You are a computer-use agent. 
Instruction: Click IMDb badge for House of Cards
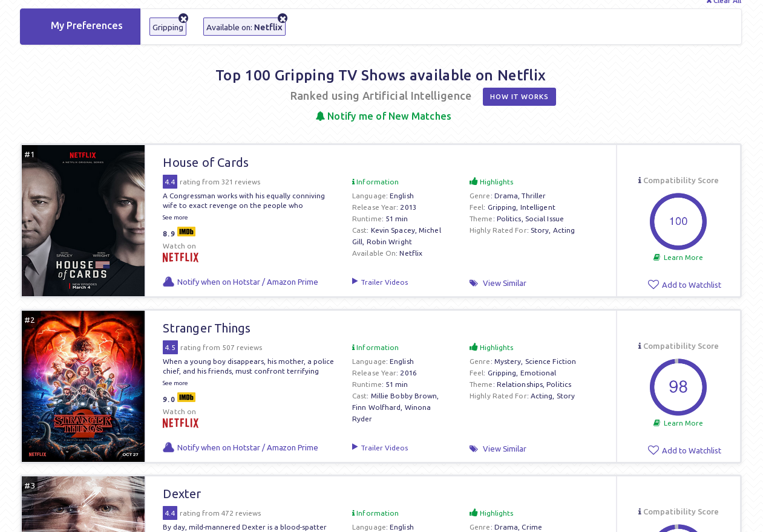(186, 232)
